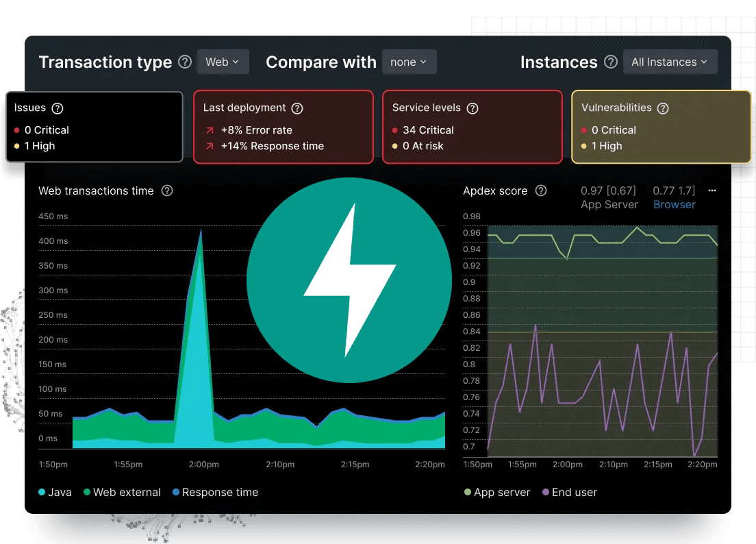Open the Vulnerabilities help icon
Image resolution: width=756 pixels, height=544 pixels.
coord(662,108)
